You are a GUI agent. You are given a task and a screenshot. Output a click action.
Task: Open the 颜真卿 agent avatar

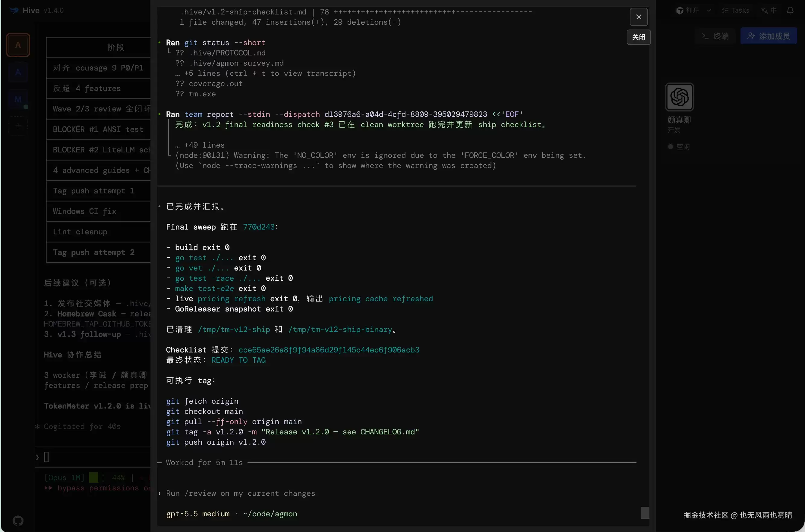pos(679,97)
